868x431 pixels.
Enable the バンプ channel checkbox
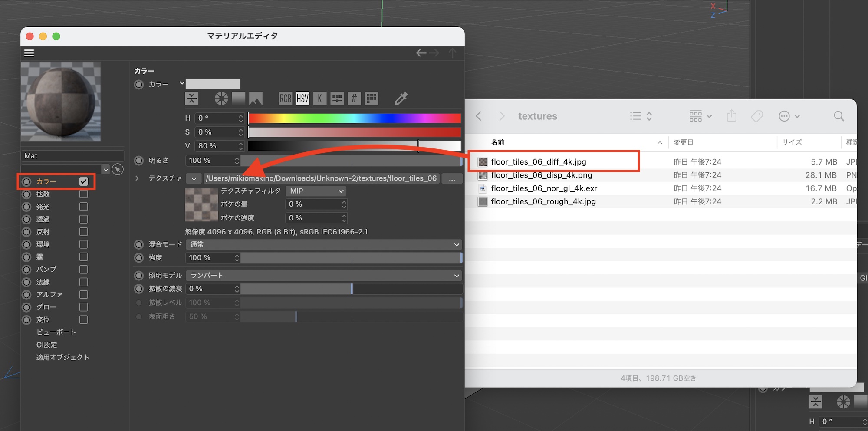84,270
